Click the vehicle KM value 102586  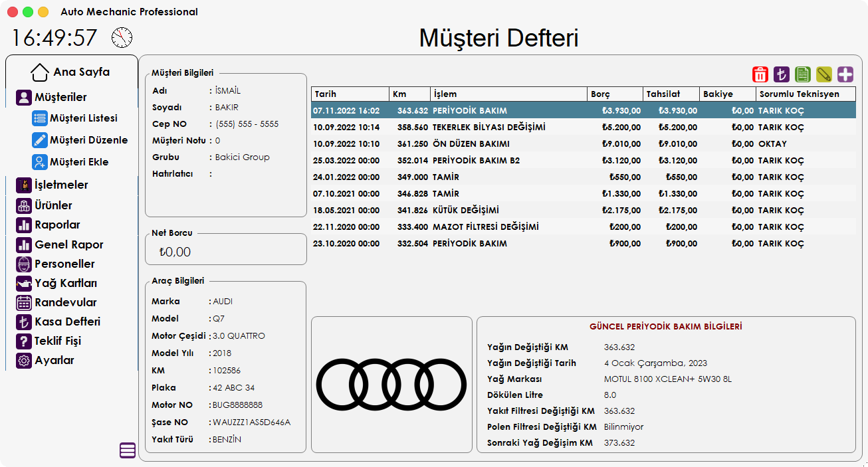point(227,371)
